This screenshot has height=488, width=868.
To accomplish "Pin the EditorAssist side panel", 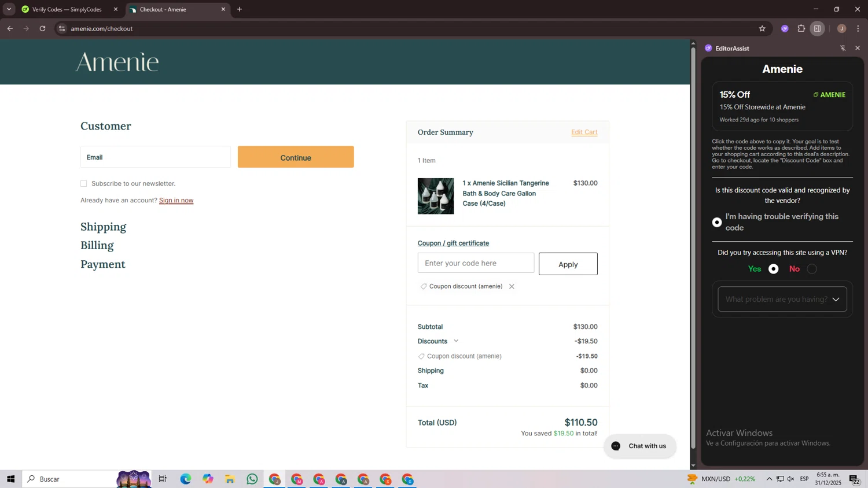I will pos(843,49).
